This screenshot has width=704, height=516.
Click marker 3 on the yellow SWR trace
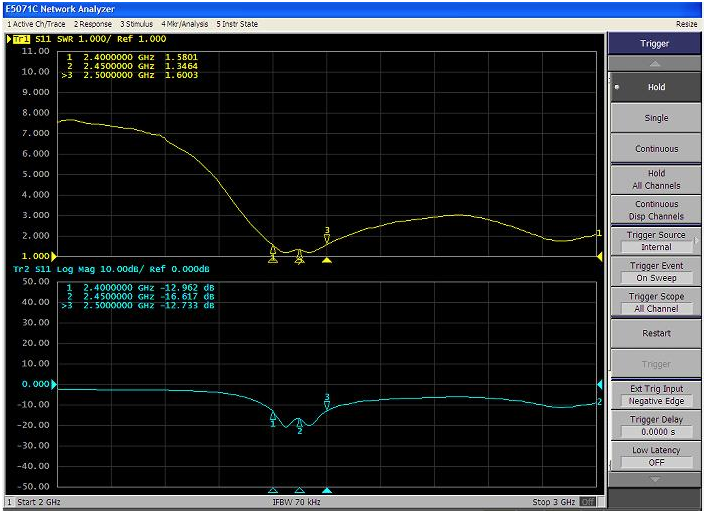click(327, 237)
